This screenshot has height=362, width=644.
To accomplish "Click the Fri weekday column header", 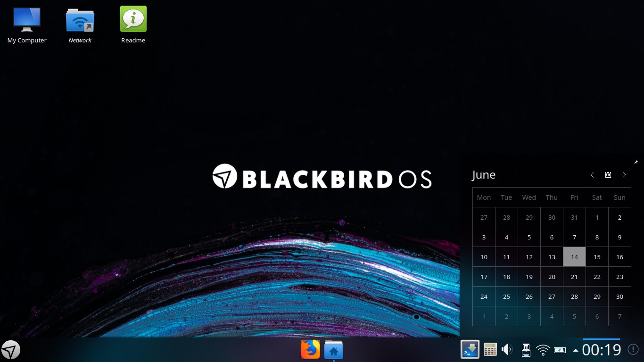I will pyautogui.click(x=574, y=197).
